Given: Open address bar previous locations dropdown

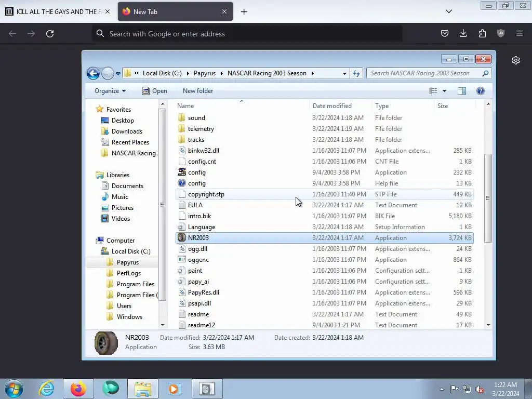Looking at the screenshot, I should point(344,73).
